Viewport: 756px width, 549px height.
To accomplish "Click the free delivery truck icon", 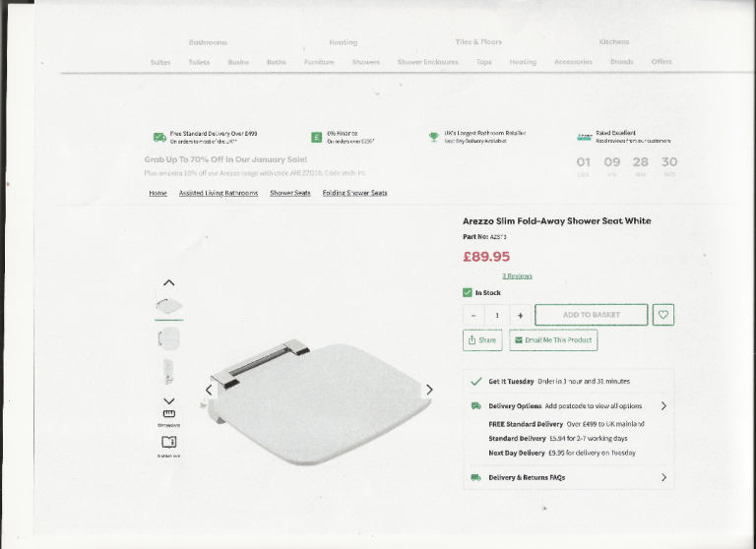I will 159,138.
